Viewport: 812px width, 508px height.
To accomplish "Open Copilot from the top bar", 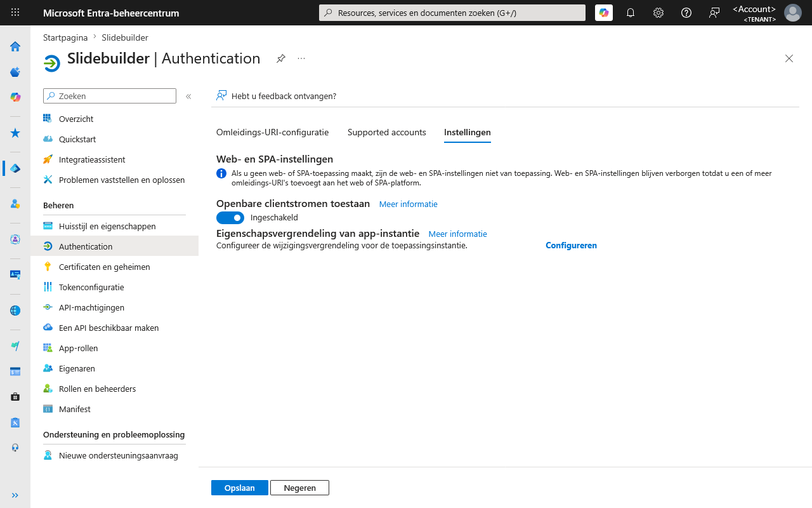I will point(604,13).
